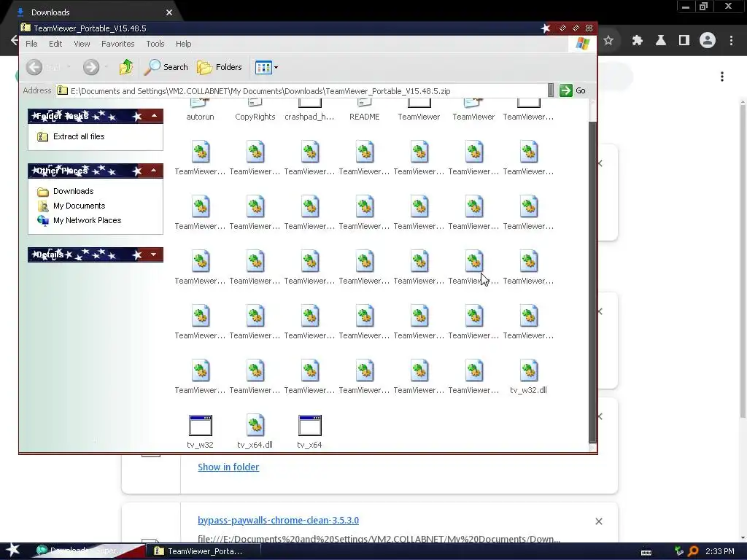Open the Edit menu
The height and width of the screenshot is (560, 747).
55,44
